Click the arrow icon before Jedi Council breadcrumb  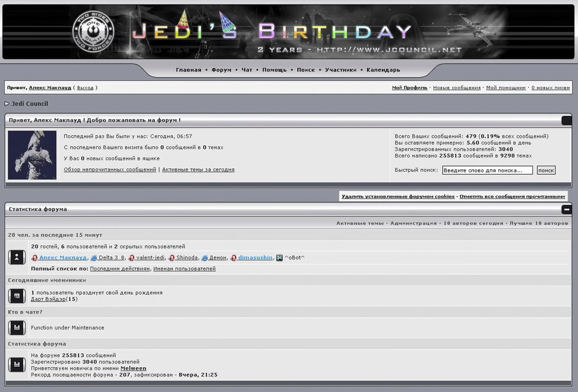pos(7,104)
